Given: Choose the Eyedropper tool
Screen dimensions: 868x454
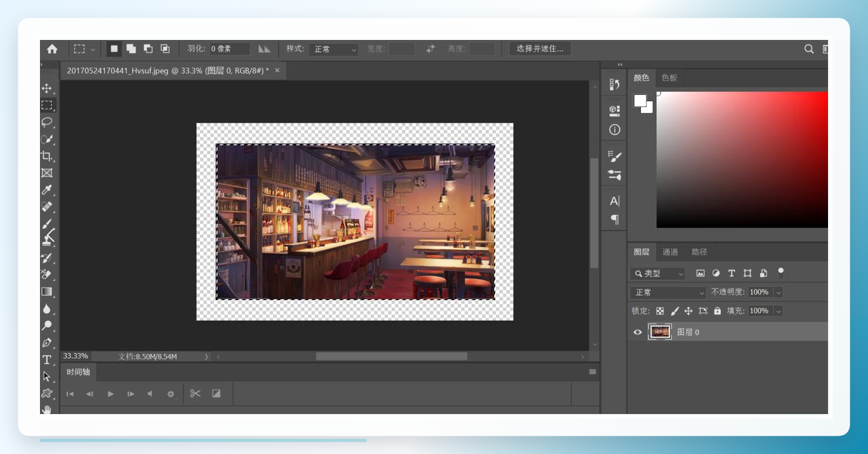Looking at the screenshot, I should 47,190.
